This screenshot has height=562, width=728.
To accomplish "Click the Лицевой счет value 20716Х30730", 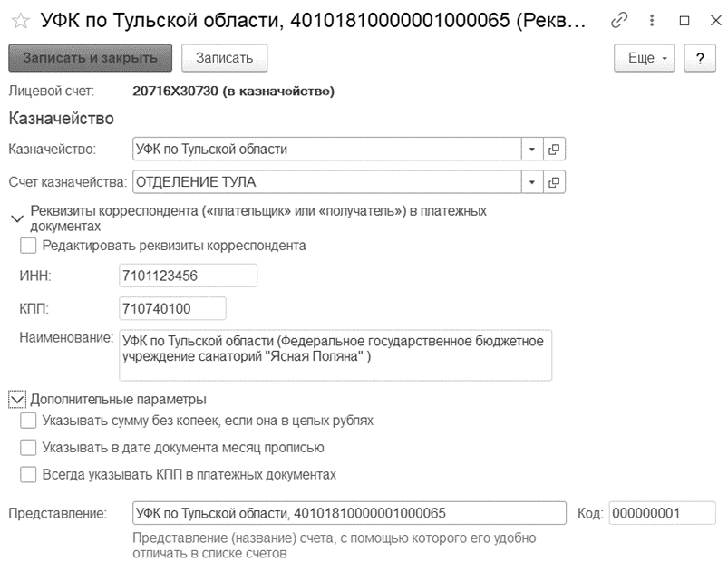I will 234,91.
